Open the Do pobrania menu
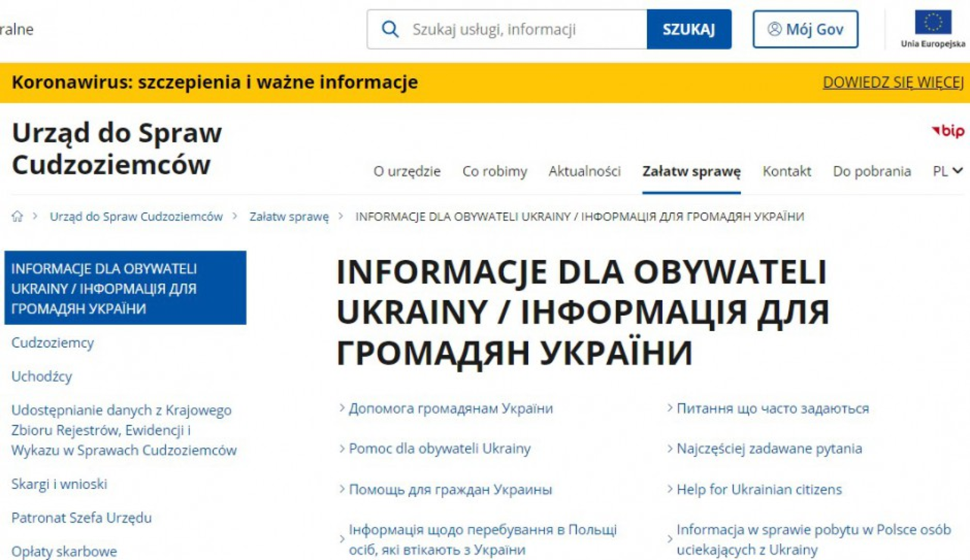The width and height of the screenshot is (970, 560). 871,171
